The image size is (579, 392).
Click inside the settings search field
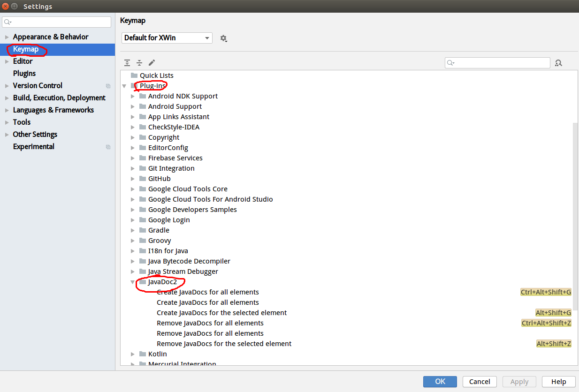tap(56, 22)
